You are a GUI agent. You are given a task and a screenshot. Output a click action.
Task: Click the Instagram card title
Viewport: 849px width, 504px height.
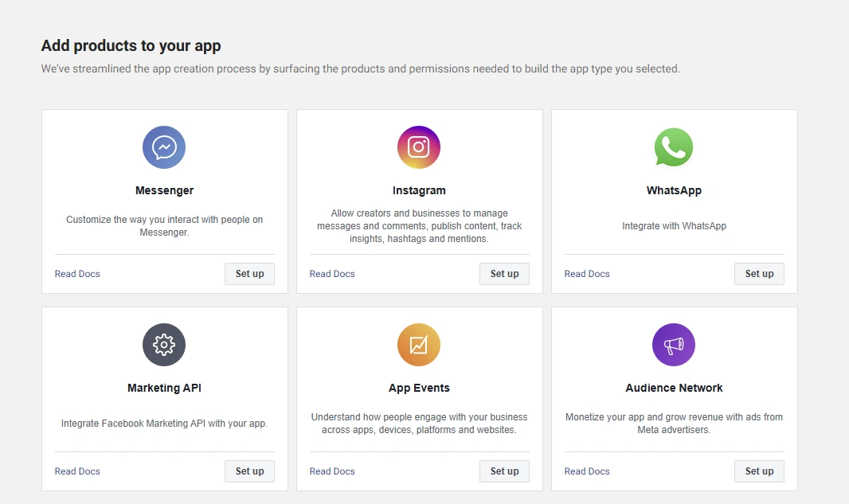coord(419,190)
